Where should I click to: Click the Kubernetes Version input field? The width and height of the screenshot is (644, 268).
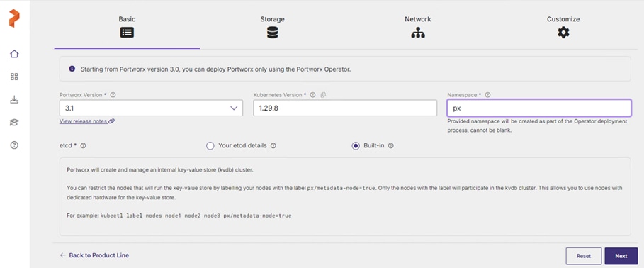[345, 108]
